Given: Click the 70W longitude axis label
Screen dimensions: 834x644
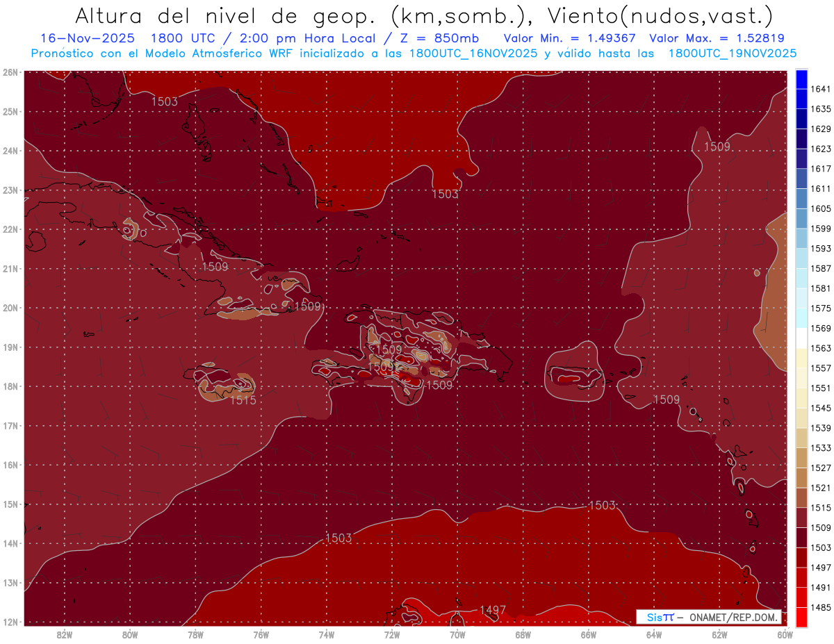Looking at the screenshot, I should tap(457, 634).
